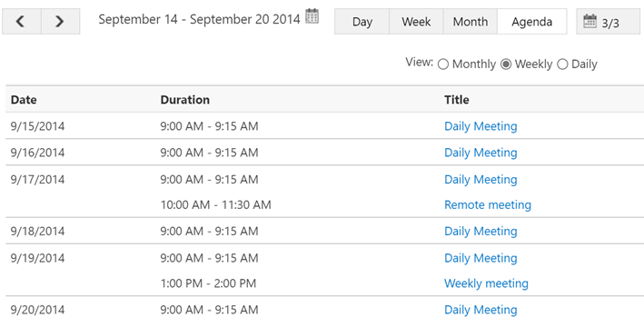Switch to the Day view tab

[362, 22]
